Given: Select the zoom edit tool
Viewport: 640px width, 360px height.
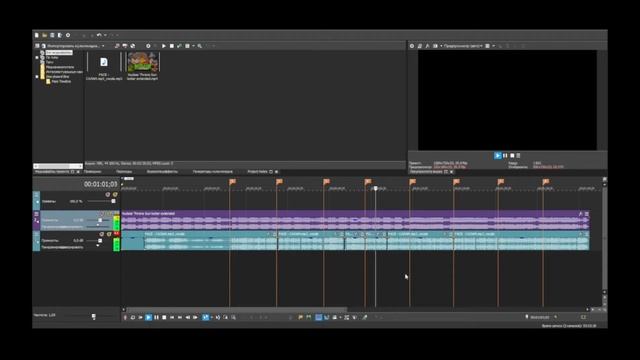Looking at the screenshot, I should pyautogui.click(x=233, y=318).
